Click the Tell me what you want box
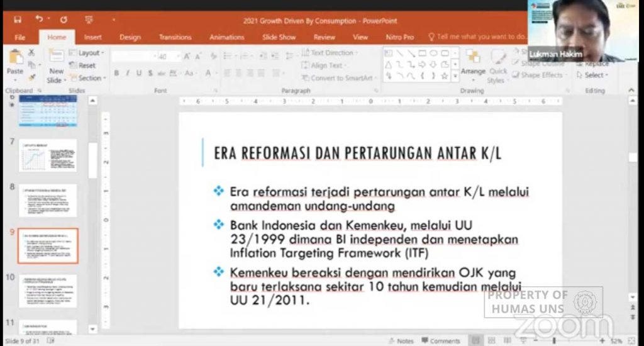Viewport: 644px width, 346px height. (477, 36)
